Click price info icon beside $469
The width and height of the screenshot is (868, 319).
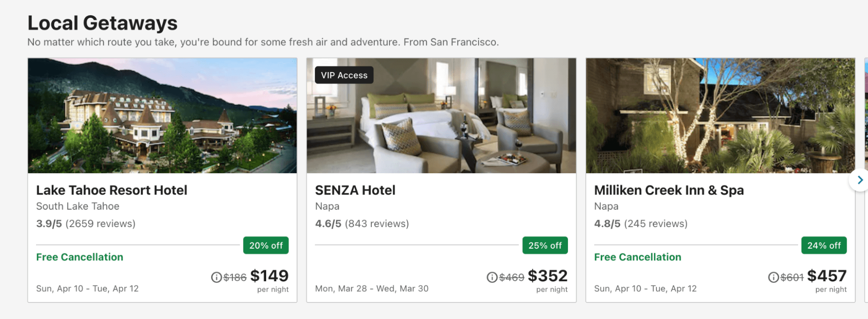coord(492,277)
